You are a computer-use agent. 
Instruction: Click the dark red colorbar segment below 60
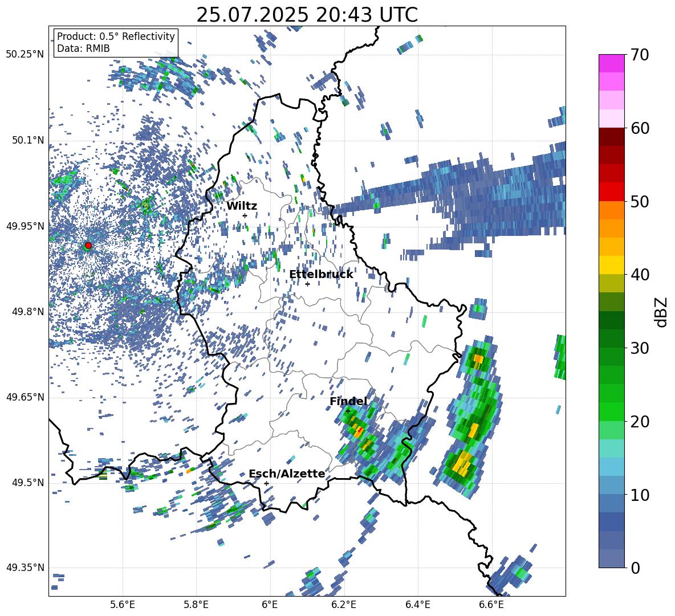click(611, 137)
